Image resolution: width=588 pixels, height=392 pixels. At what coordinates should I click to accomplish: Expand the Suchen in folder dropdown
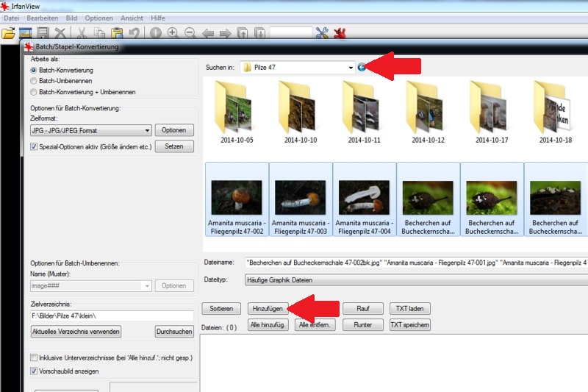(x=351, y=68)
